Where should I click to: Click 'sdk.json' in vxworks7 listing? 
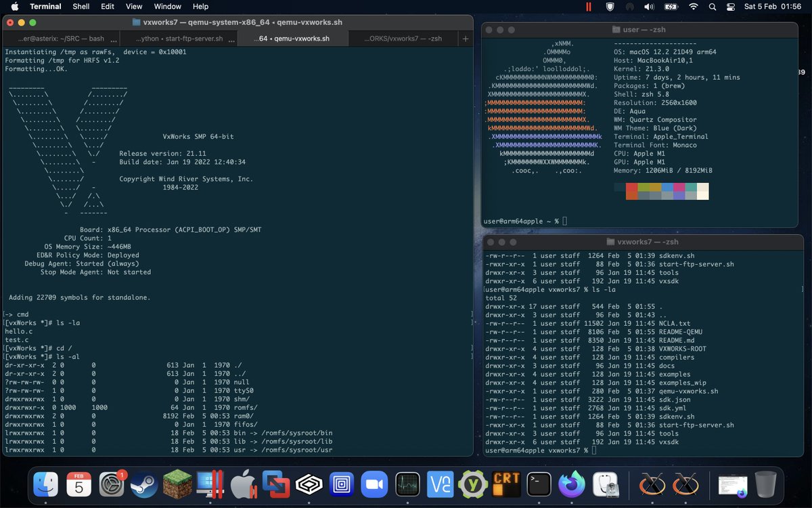pyautogui.click(x=675, y=400)
